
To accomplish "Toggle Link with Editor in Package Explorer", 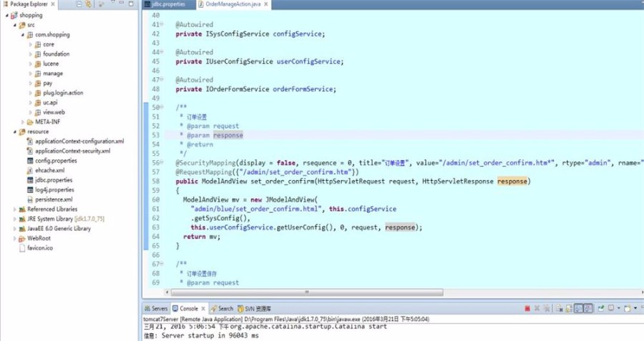I will point(88,4).
